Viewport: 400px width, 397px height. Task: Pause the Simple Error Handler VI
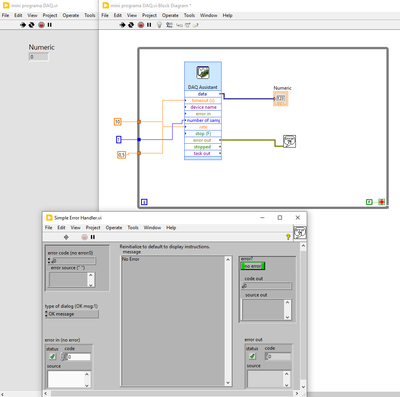pyautogui.click(x=93, y=237)
